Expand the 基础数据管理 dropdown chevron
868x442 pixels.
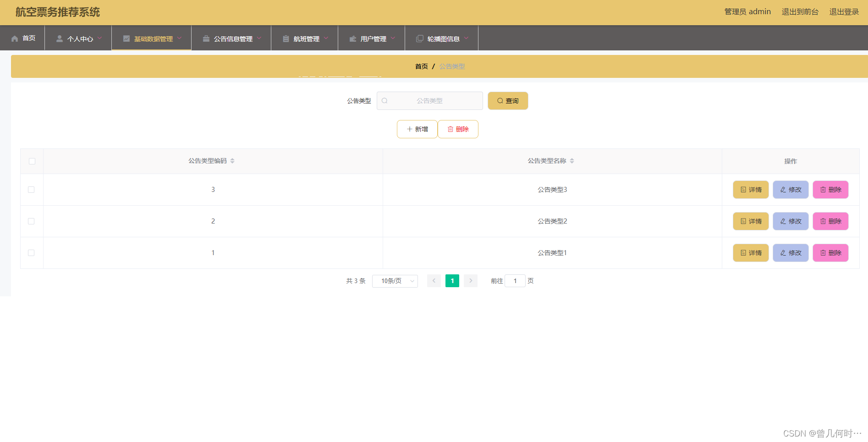coord(179,38)
